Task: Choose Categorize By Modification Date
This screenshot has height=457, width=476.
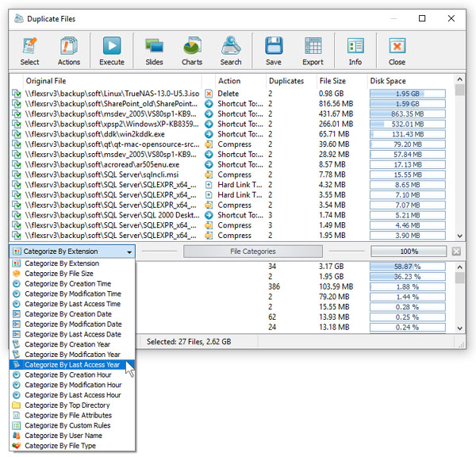Action: pyautogui.click(x=72, y=324)
